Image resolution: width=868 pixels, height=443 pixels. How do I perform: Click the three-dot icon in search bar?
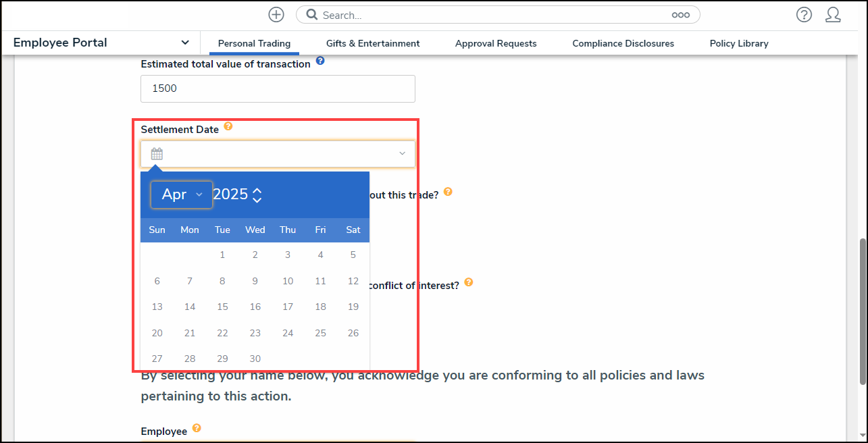(680, 15)
